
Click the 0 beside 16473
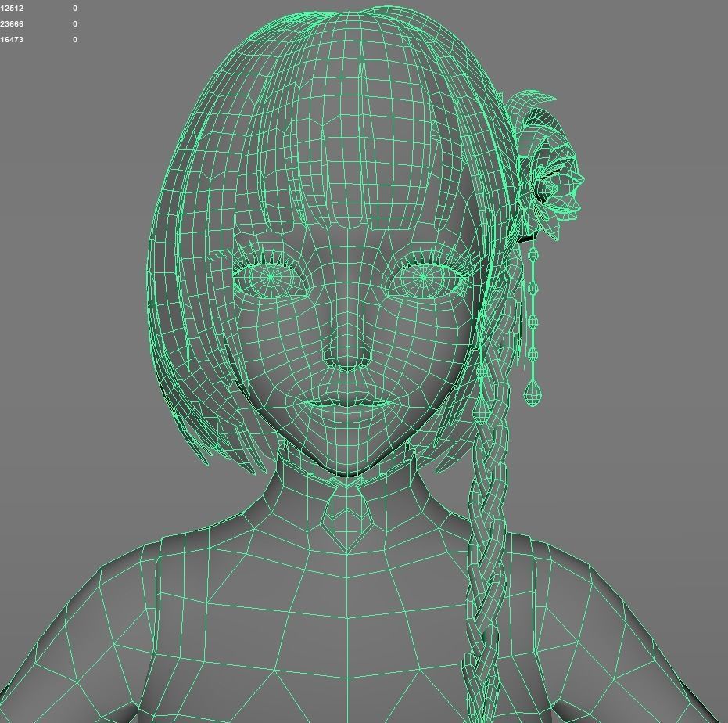[75, 39]
